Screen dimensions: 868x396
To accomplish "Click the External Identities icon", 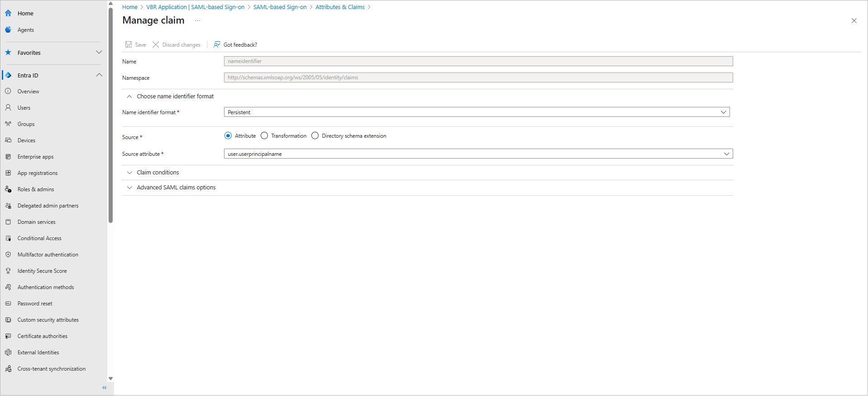I will tap(8, 352).
